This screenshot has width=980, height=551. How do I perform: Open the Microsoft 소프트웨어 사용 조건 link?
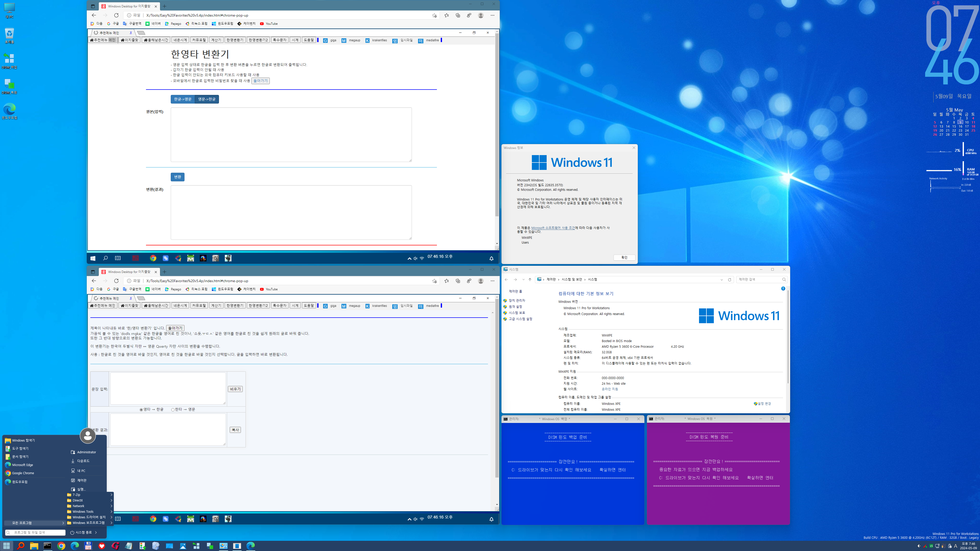(x=553, y=228)
